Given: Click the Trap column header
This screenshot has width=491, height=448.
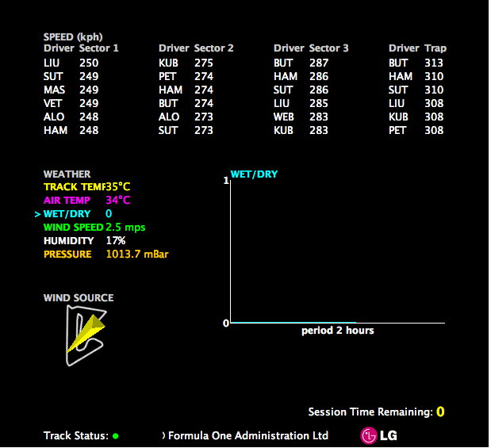Looking at the screenshot, I should [x=435, y=48].
